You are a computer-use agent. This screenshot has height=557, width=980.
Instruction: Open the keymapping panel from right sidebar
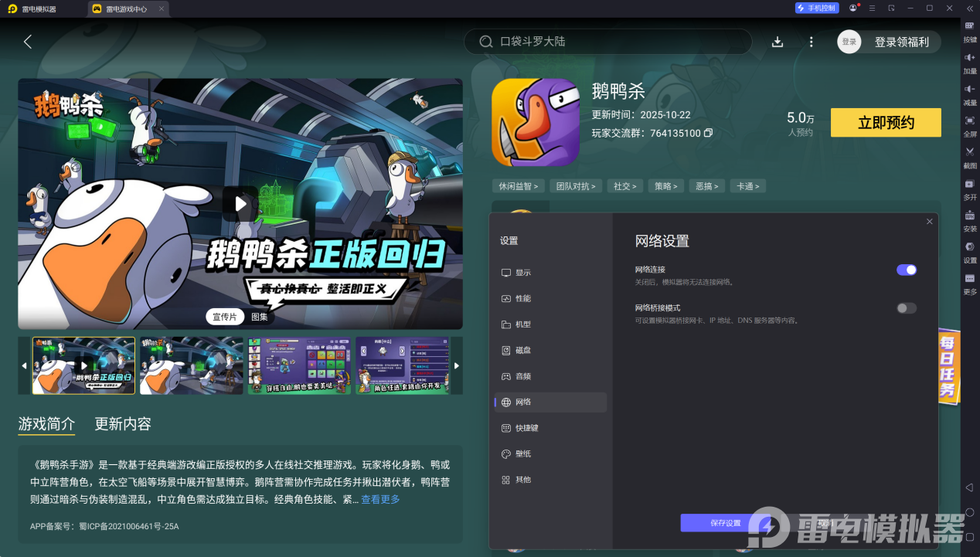click(x=969, y=31)
